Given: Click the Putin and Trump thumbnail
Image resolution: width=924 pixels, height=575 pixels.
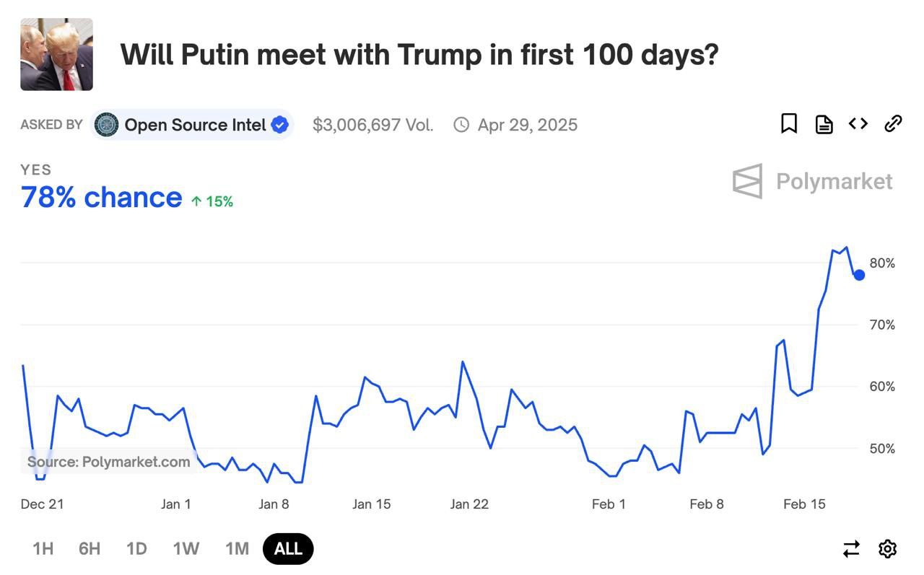Looking at the screenshot, I should click(x=56, y=55).
